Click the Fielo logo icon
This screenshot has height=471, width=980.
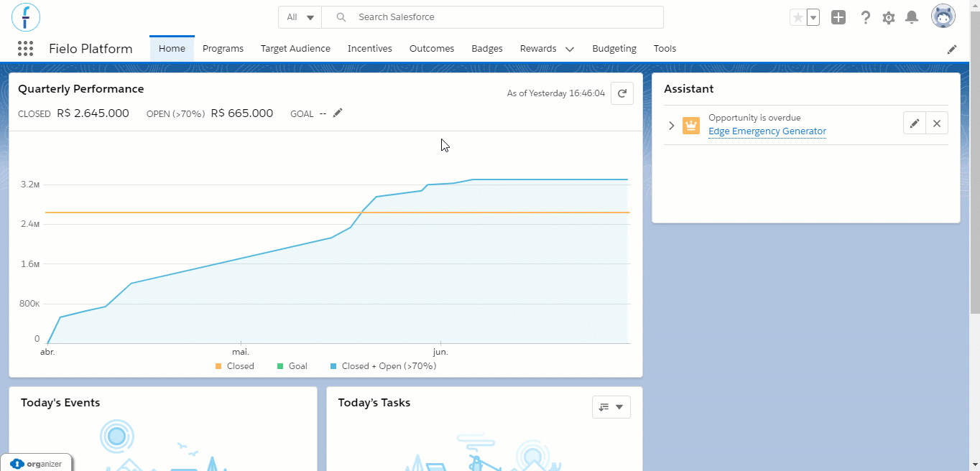tap(26, 17)
